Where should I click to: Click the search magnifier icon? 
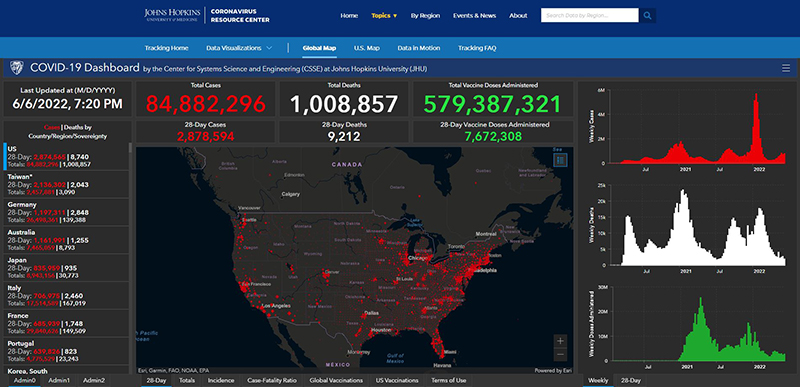pyautogui.click(x=647, y=16)
